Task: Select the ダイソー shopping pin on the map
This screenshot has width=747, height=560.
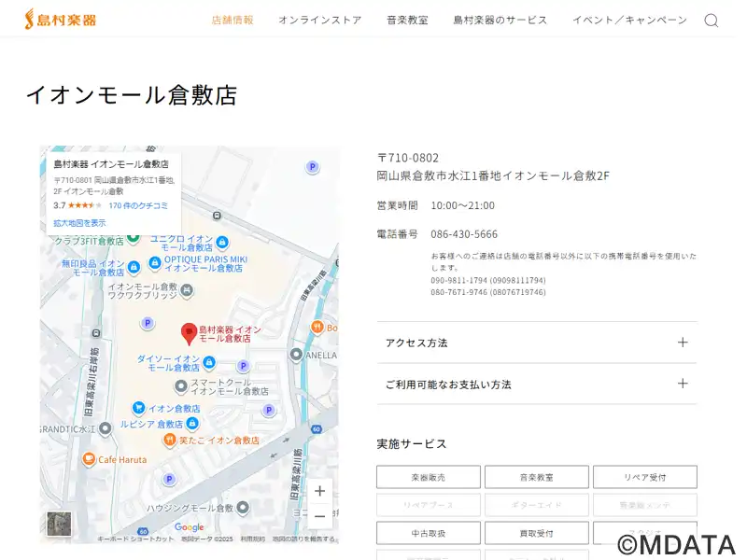Action: 208,362
